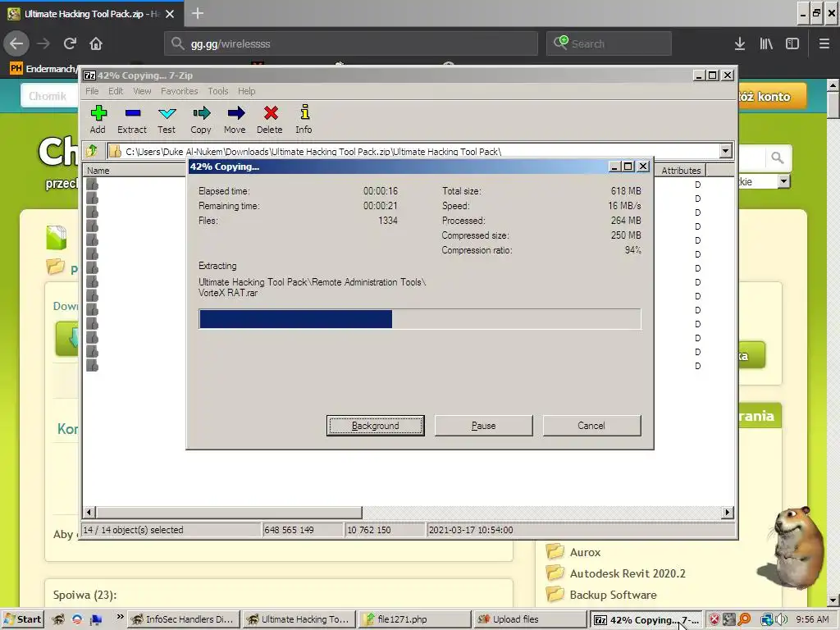The width and height of the screenshot is (840, 630).
Task: Click the Delete toolbar icon
Action: tap(269, 120)
